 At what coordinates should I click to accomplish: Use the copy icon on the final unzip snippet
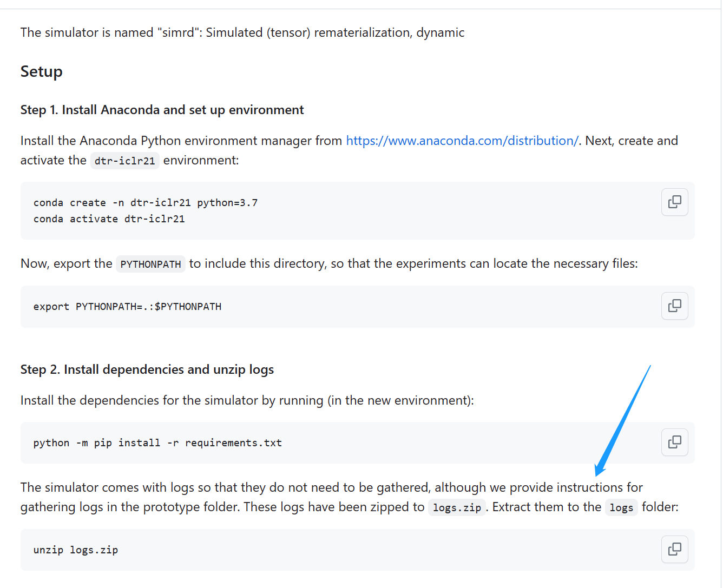[674, 549]
